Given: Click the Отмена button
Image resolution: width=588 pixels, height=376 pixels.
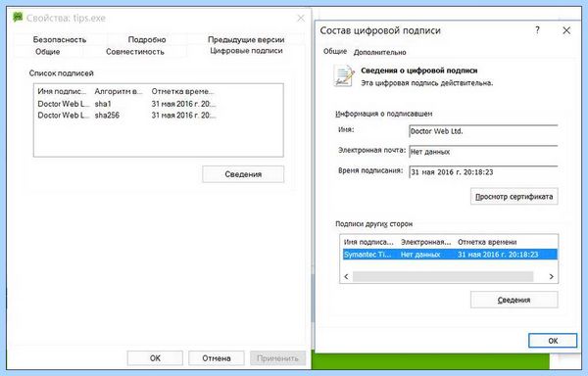Looking at the screenshot, I should [x=217, y=358].
